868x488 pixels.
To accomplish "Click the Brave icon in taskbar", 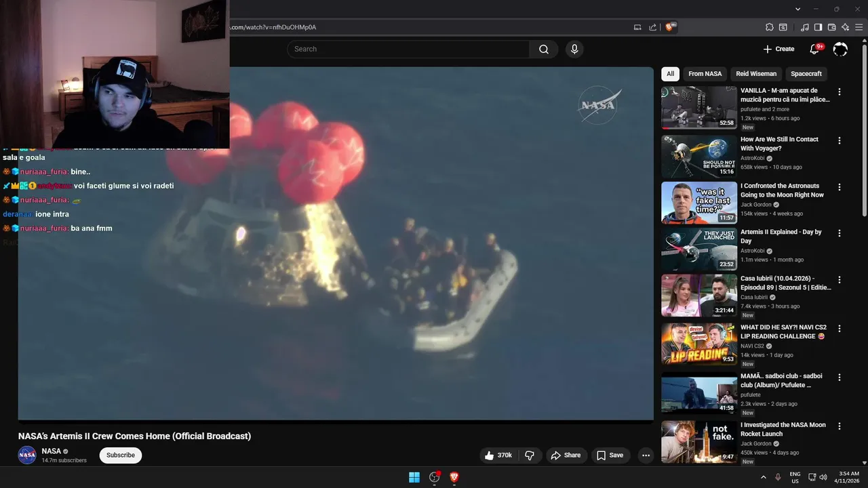I will (454, 477).
